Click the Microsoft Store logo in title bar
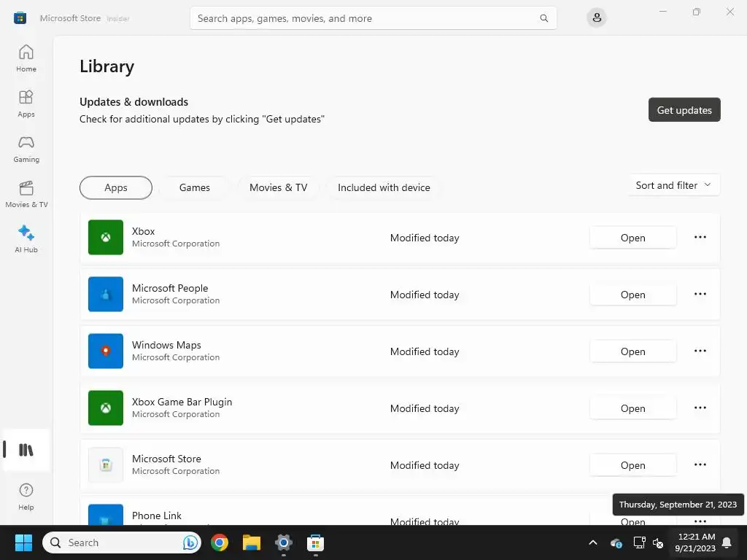Screen dimensions: 747x560 (x=20, y=18)
